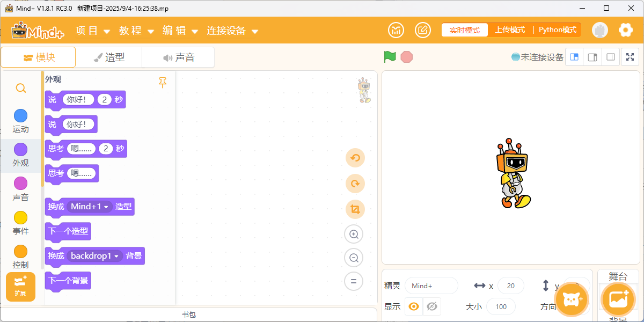Hide the sprite with crossed eye icon
644x322 pixels.
pyautogui.click(x=431, y=307)
